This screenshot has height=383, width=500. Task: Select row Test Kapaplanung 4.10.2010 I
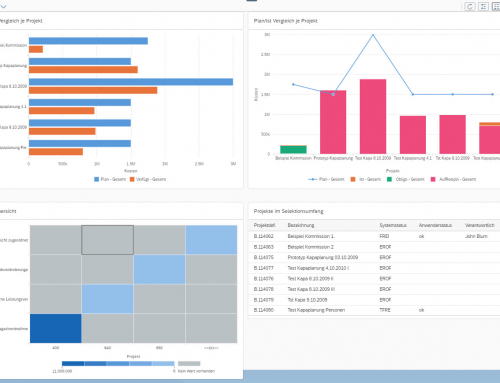click(x=374, y=268)
